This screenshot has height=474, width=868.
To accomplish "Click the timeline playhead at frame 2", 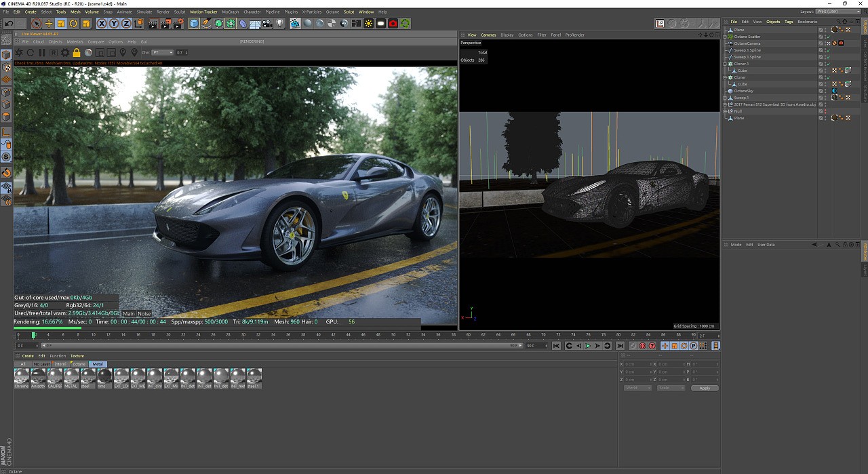I will click(33, 335).
